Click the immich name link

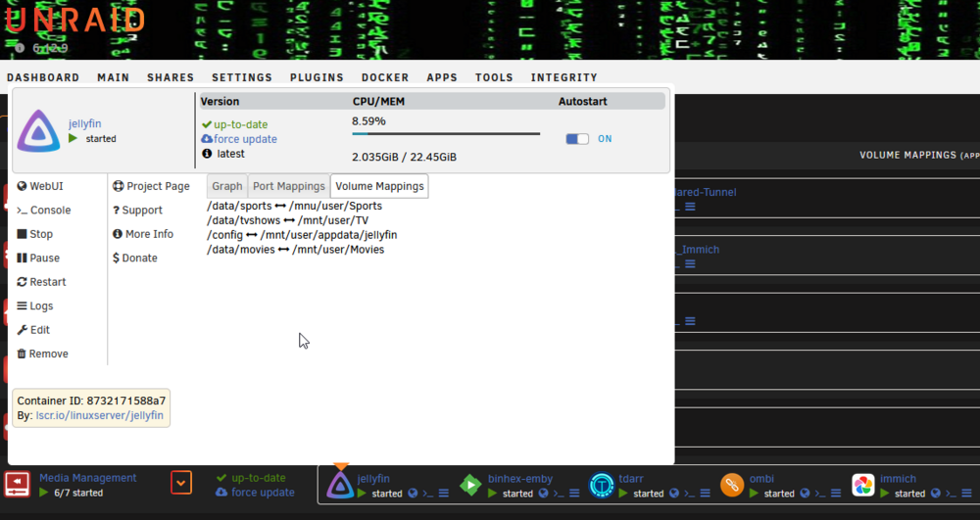pos(898,479)
